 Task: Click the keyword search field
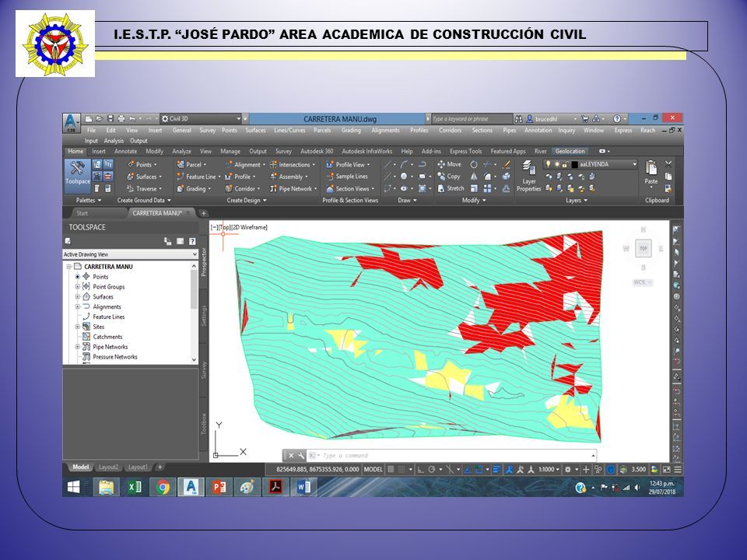pyautogui.click(x=472, y=119)
